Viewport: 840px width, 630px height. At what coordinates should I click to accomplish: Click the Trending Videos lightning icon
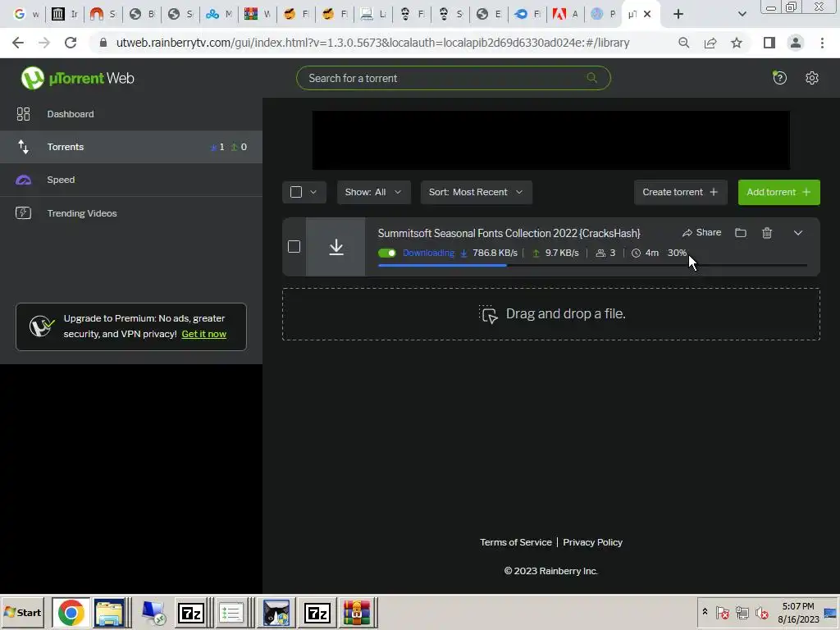pos(23,212)
